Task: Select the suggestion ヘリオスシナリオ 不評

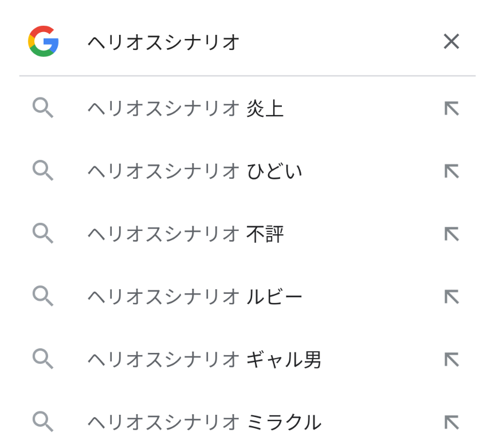Action: pyautogui.click(x=185, y=234)
